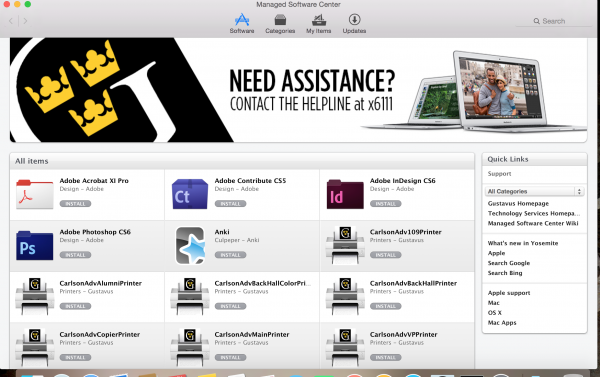Click the CarlsonAdv109Printer printer icon
The height and width of the screenshot is (377, 600).
pos(345,245)
